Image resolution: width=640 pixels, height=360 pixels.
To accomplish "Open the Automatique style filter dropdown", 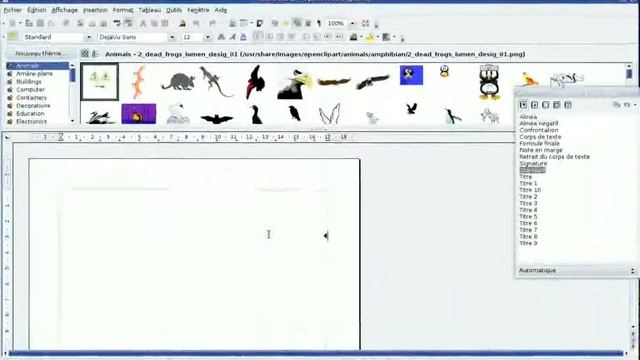I will [632, 270].
